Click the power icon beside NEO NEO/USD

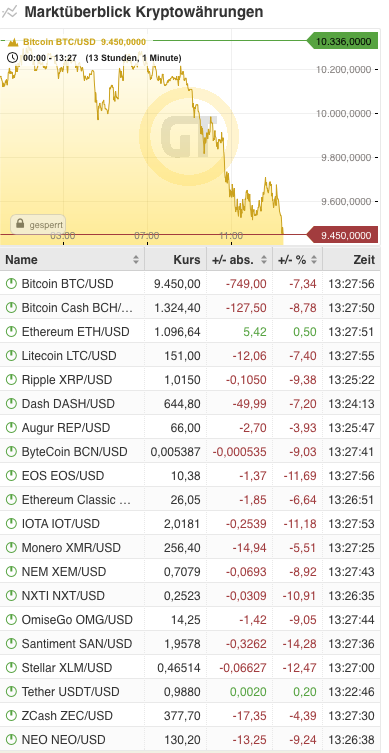[11, 740]
